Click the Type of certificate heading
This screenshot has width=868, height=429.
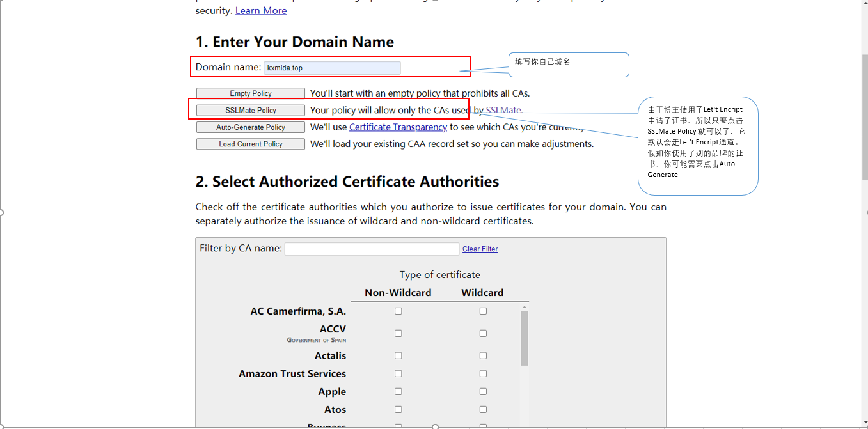click(x=440, y=275)
